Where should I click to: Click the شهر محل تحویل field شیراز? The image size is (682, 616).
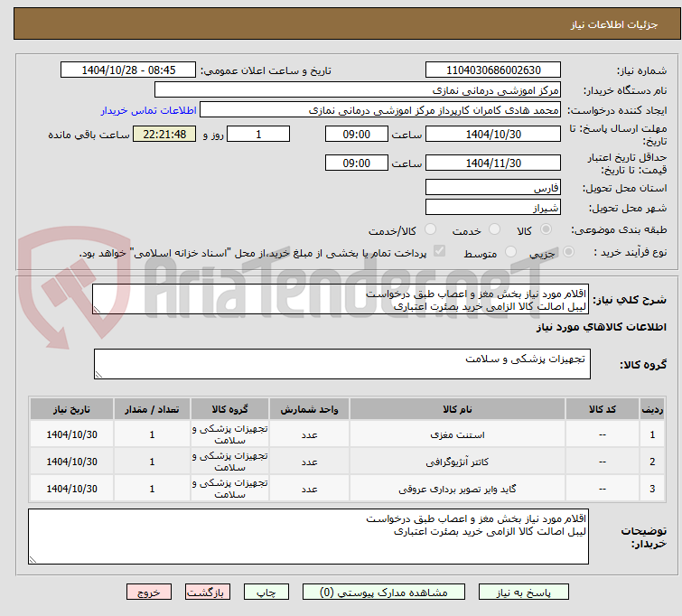(x=493, y=208)
